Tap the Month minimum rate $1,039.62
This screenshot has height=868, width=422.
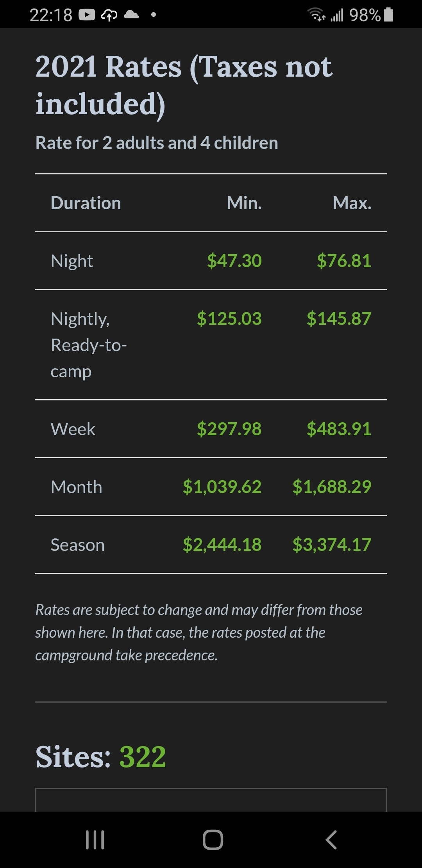[222, 487]
